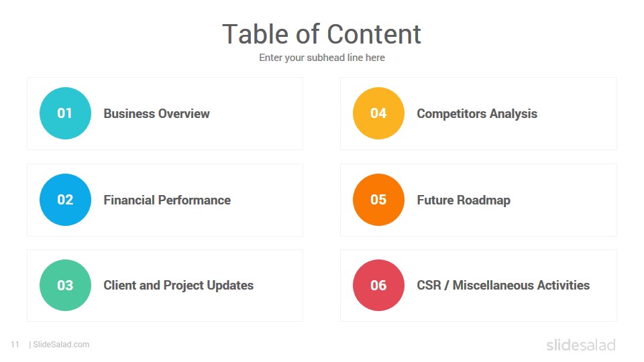Open the Financial Performance section

(x=167, y=200)
